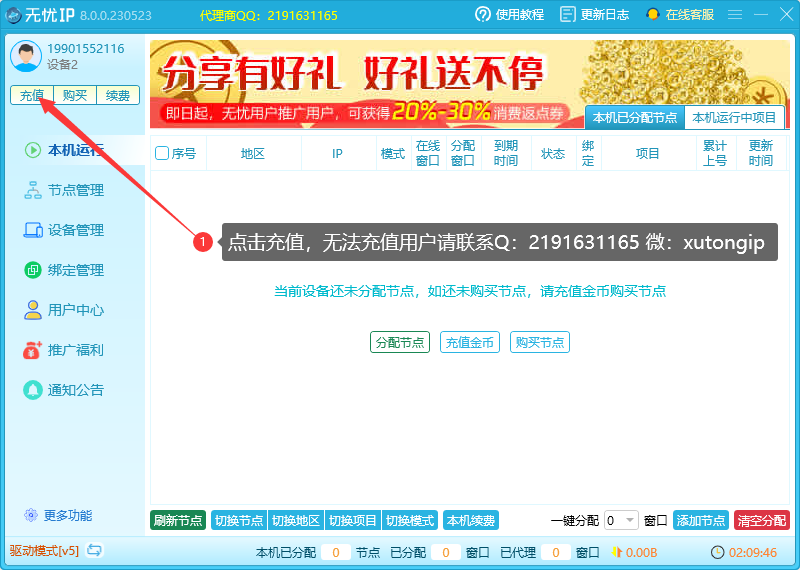
Task: Click the traffic arrows icon near 0.00B
Action: pyautogui.click(x=617, y=552)
